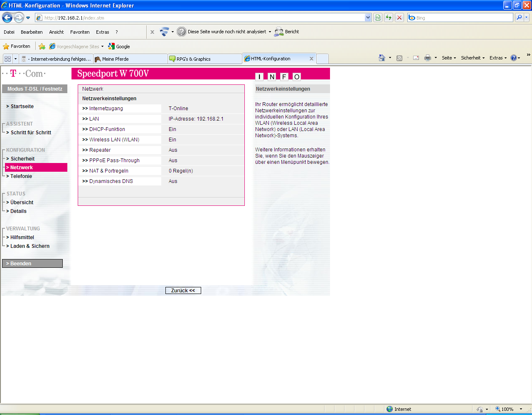Click the question-mark page analysis icon
This screenshot has height=415, width=532.
click(182, 32)
